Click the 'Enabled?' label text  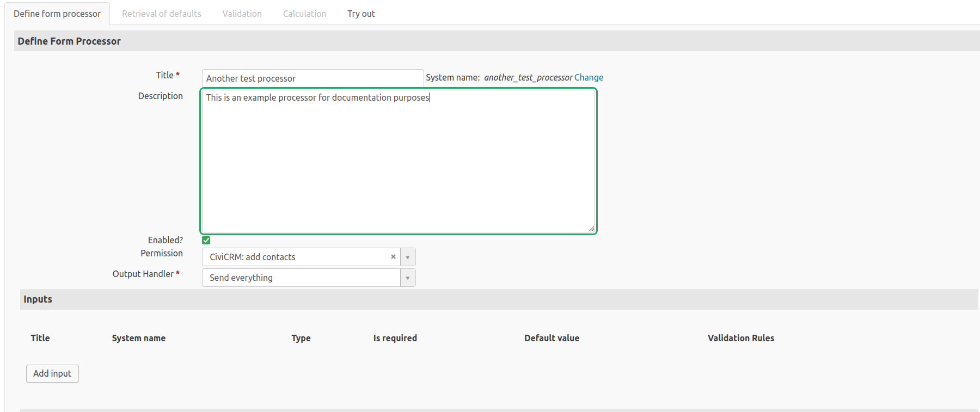click(x=165, y=240)
